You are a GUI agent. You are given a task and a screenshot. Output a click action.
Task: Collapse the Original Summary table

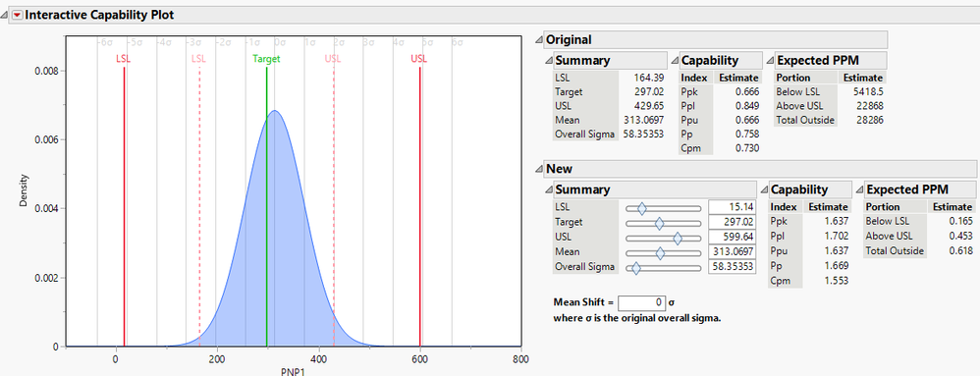click(549, 61)
